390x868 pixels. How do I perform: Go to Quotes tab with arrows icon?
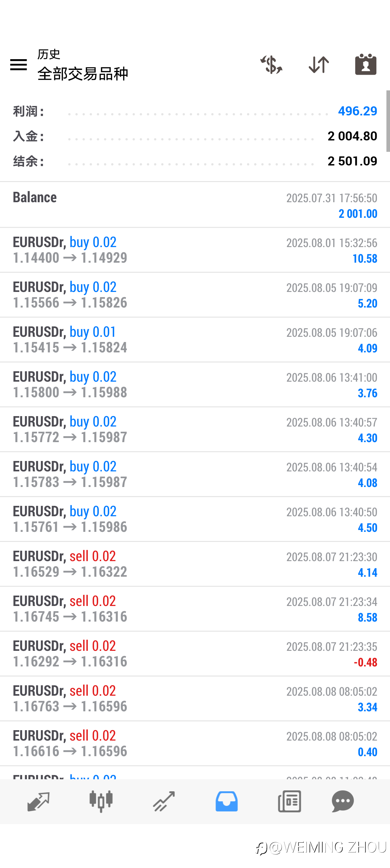[38, 801]
